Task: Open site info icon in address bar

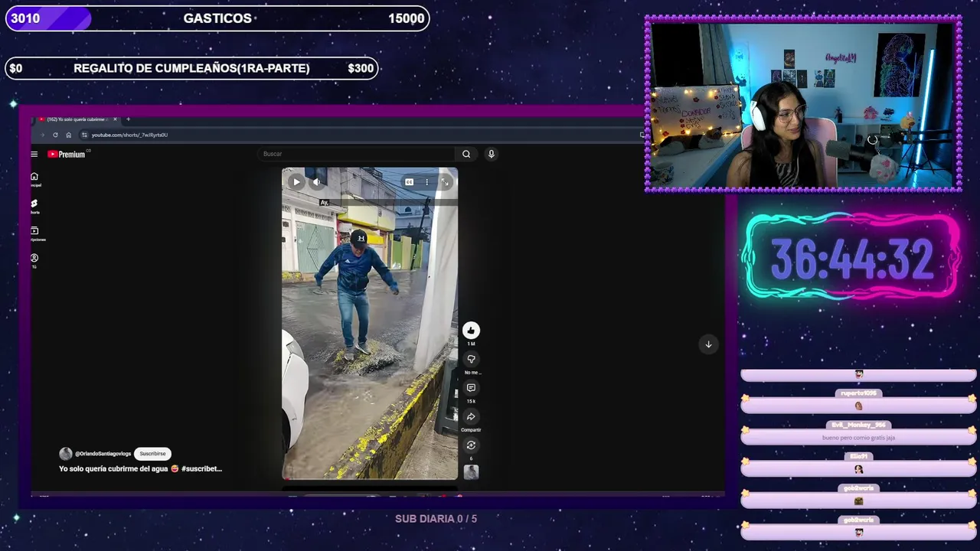Action: coord(84,135)
